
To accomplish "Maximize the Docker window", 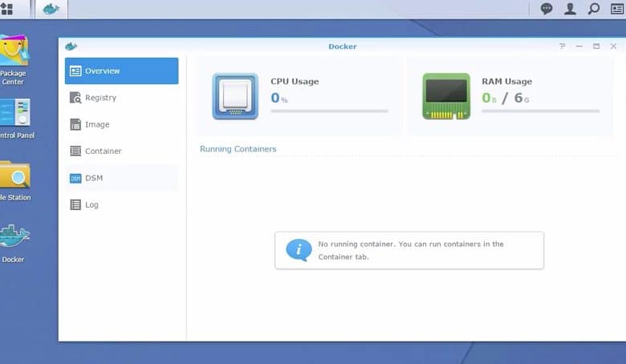I will click(x=596, y=47).
